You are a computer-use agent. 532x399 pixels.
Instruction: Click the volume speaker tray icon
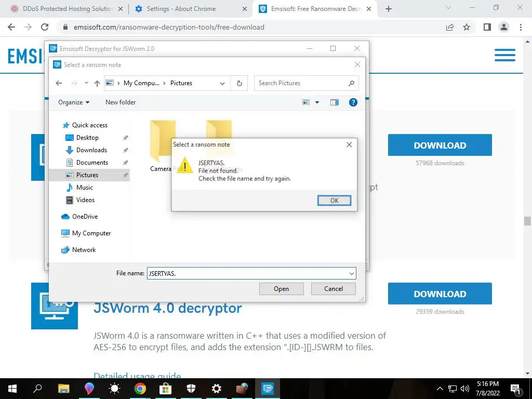(x=465, y=389)
